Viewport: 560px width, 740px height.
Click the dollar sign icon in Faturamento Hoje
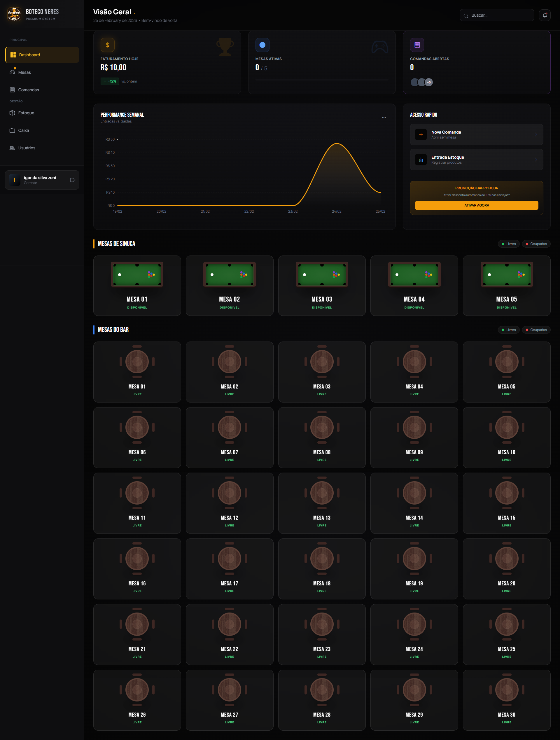pos(107,45)
